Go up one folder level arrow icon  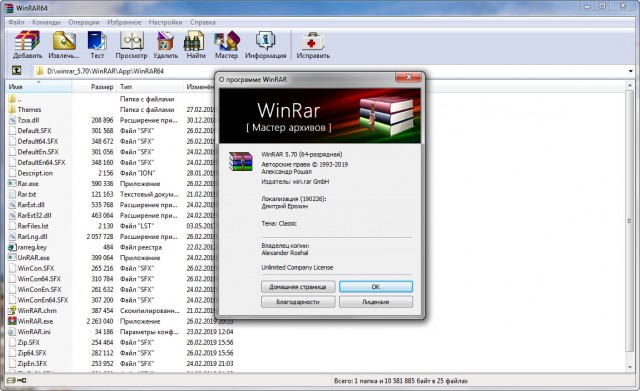(x=16, y=70)
